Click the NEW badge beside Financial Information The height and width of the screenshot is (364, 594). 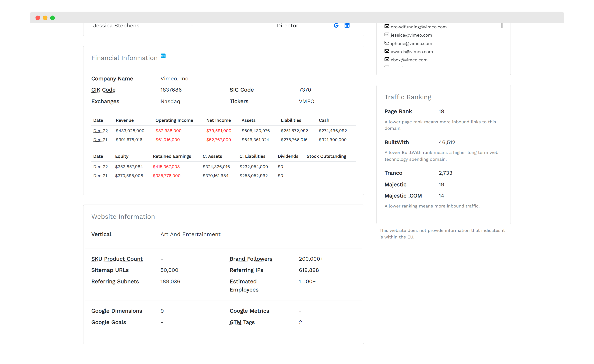click(163, 56)
